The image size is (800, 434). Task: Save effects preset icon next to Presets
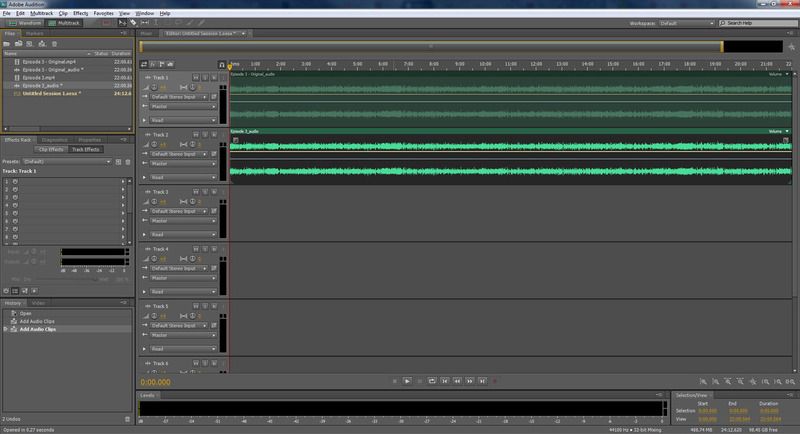[118, 162]
